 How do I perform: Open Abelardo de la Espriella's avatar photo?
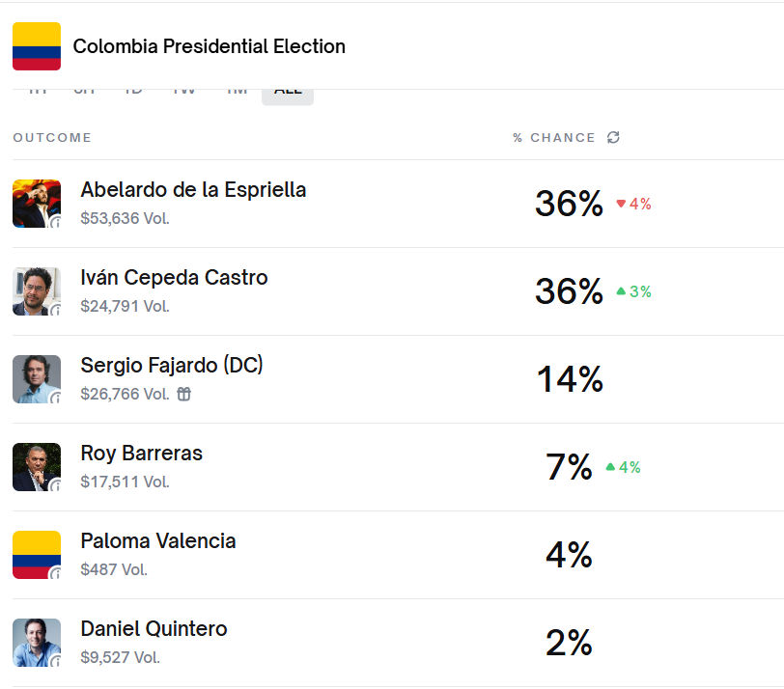37,204
